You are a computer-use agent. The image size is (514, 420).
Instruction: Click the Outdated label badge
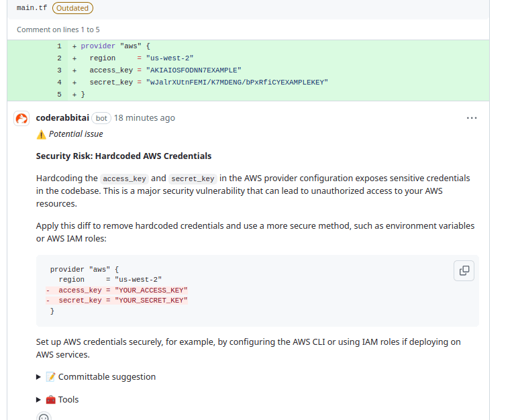[72, 8]
